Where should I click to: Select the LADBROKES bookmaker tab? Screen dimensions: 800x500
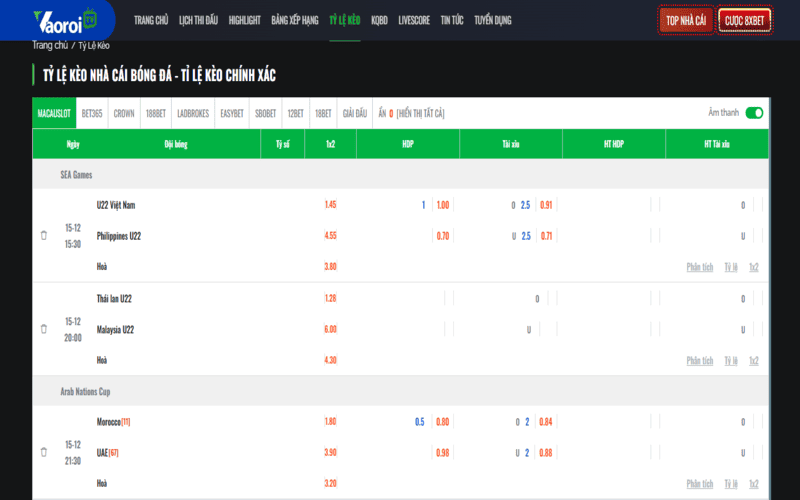point(193,114)
